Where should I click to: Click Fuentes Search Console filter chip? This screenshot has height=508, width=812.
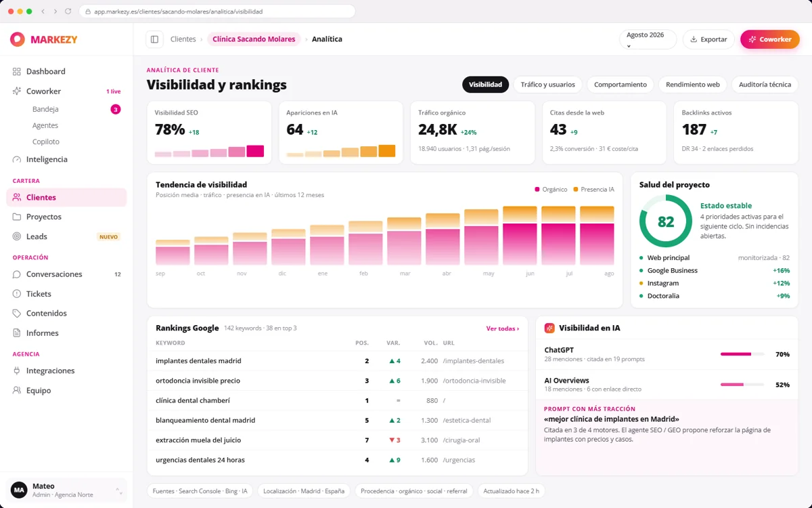pyautogui.click(x=200, y=491)
